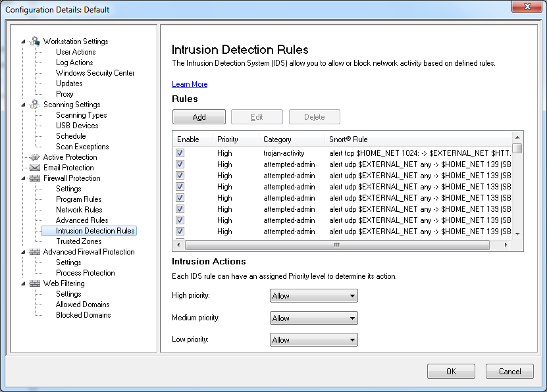Toggle the last visible rule's Enable checkbox

coord(180,232)
